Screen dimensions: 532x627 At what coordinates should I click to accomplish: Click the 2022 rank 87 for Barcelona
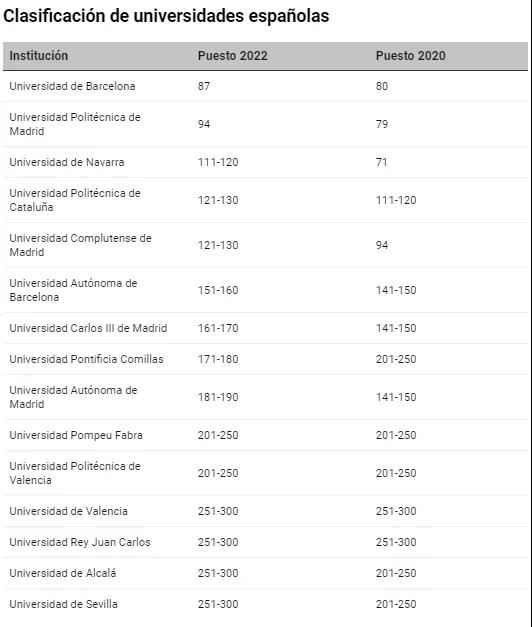point(204,86)
